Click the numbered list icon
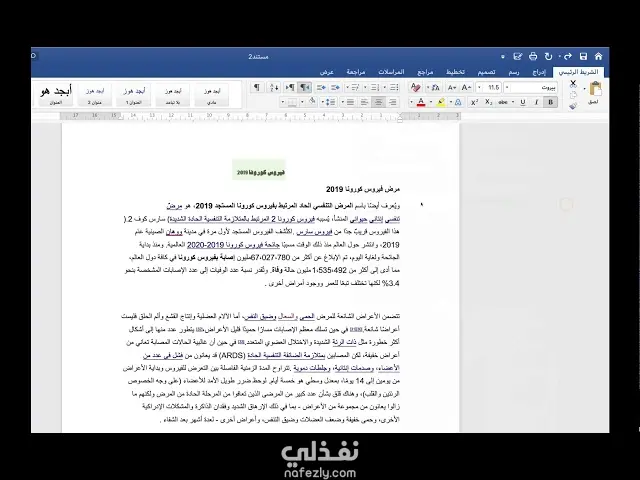 [375, 87]
